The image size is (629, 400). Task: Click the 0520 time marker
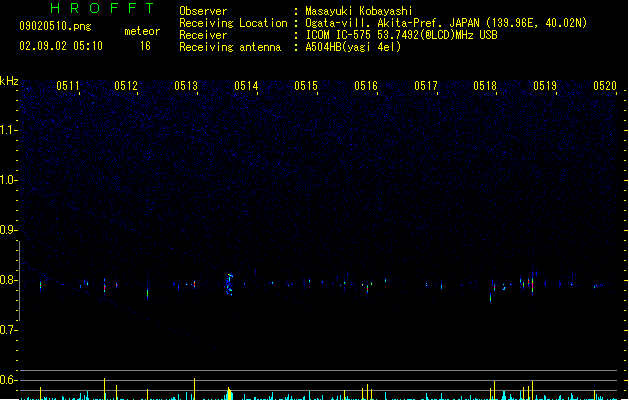pyautogui.click(x=605, y=86)
